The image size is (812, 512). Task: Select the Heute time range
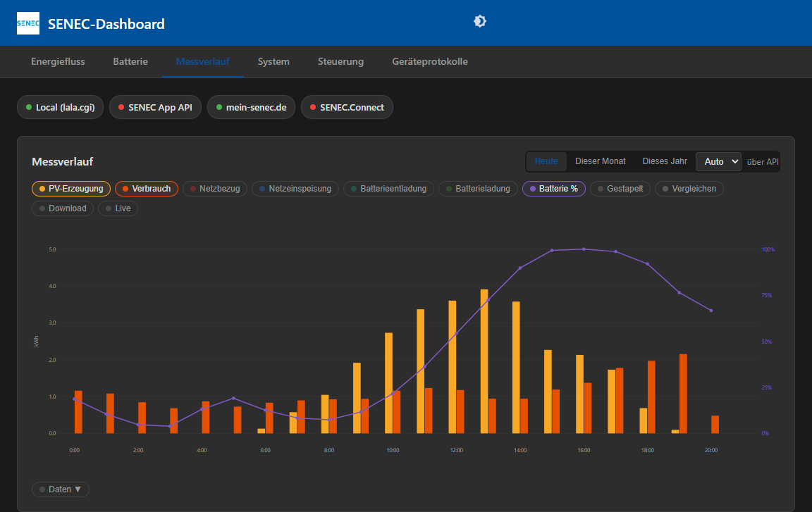click(x=546, y=161)
